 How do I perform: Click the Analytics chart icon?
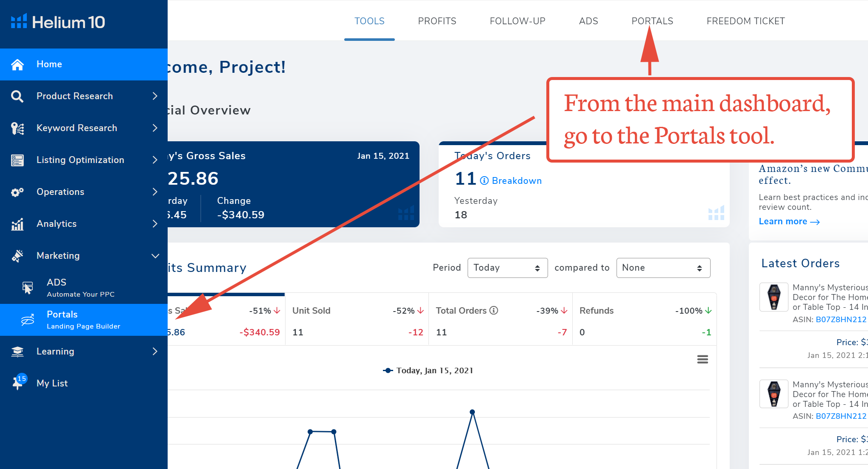[x=17, y=224]
